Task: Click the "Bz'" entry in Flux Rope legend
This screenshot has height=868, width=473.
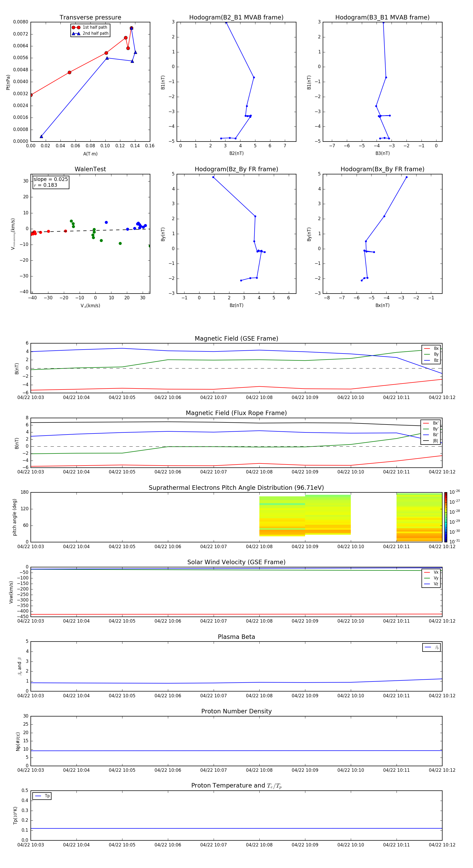Action: click(x=431, y=435)
